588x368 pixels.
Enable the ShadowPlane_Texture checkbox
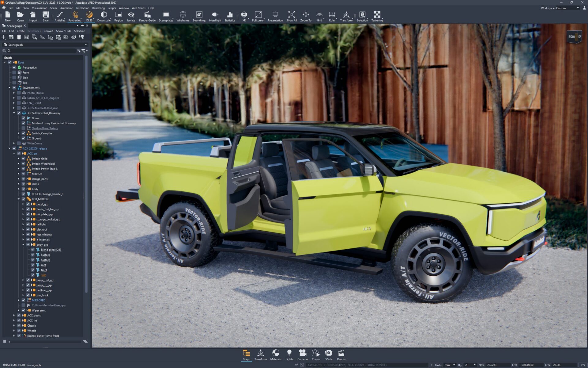[24, 128]
